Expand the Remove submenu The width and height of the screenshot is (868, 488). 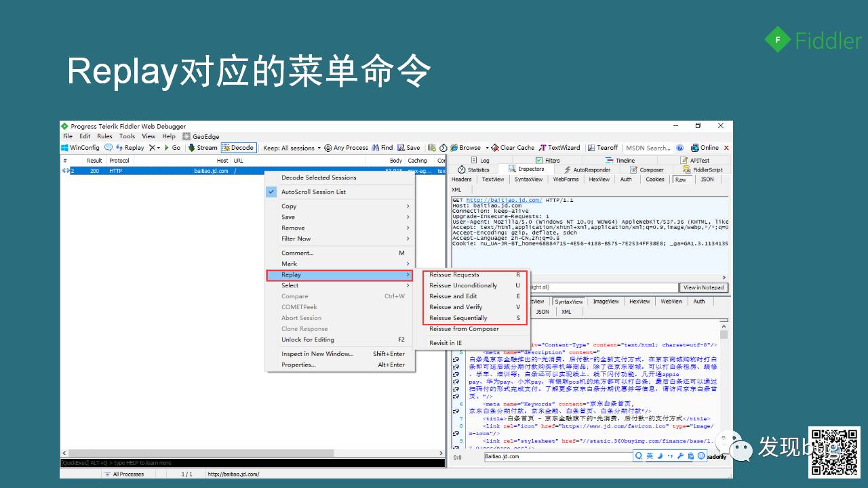point(340,228)
